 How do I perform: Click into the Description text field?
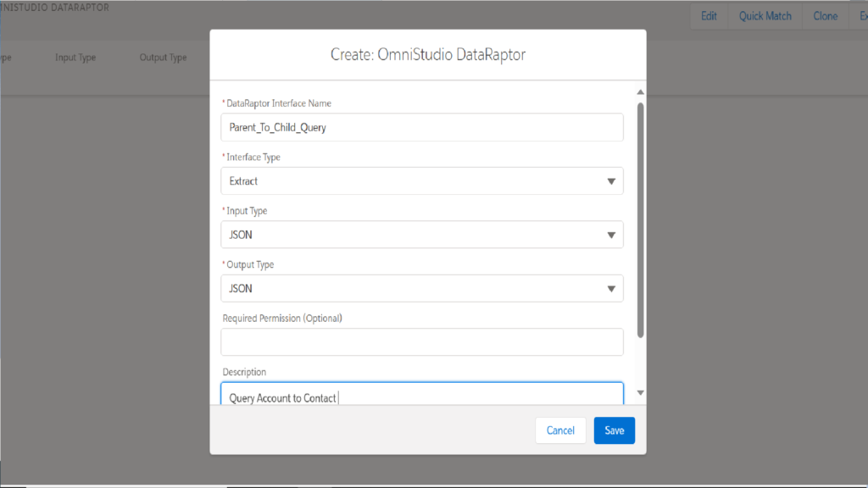(x=422, y=394)
